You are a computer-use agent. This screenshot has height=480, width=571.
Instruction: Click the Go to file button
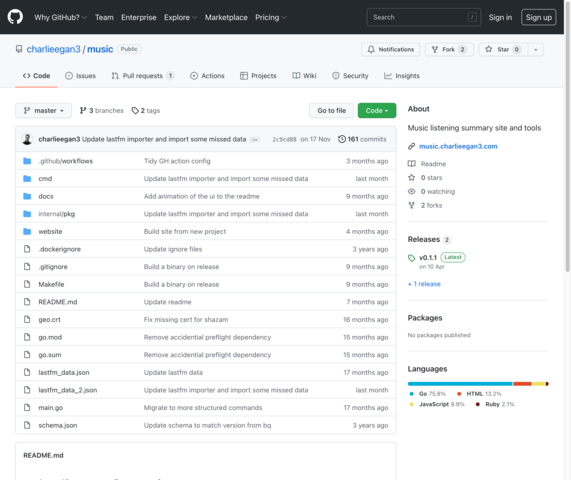pyautogui.click(x=331, y=110)
